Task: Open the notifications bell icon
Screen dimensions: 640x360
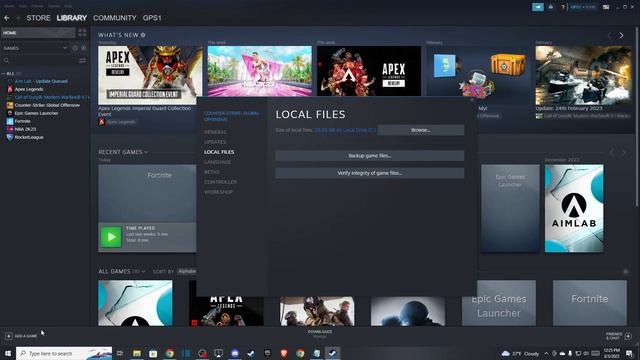Action: [551, 7]
